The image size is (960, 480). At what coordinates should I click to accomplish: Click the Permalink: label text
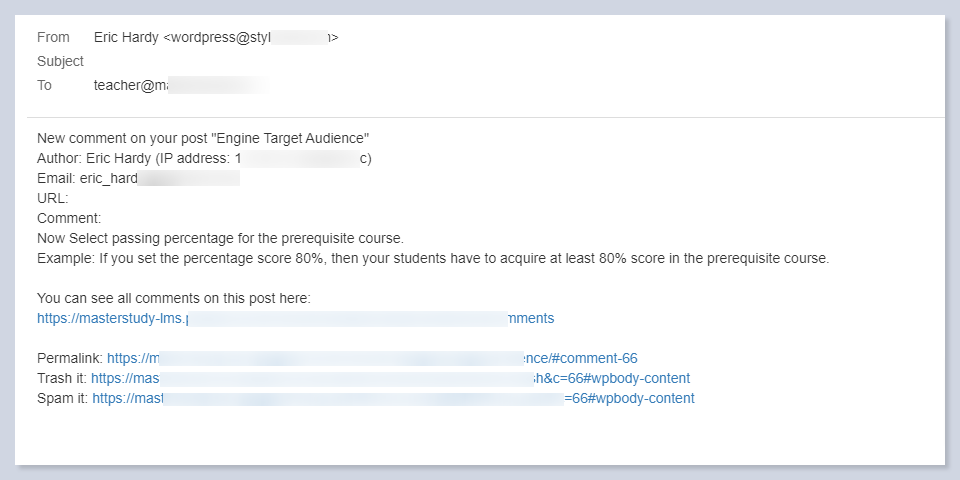click(x=70, y=358)
